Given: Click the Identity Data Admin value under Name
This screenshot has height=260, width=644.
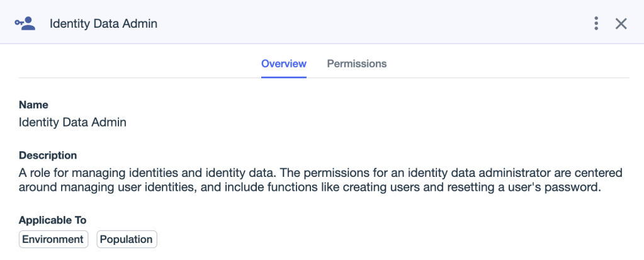Looking at the screenshot, I should (x=72, y=122).
